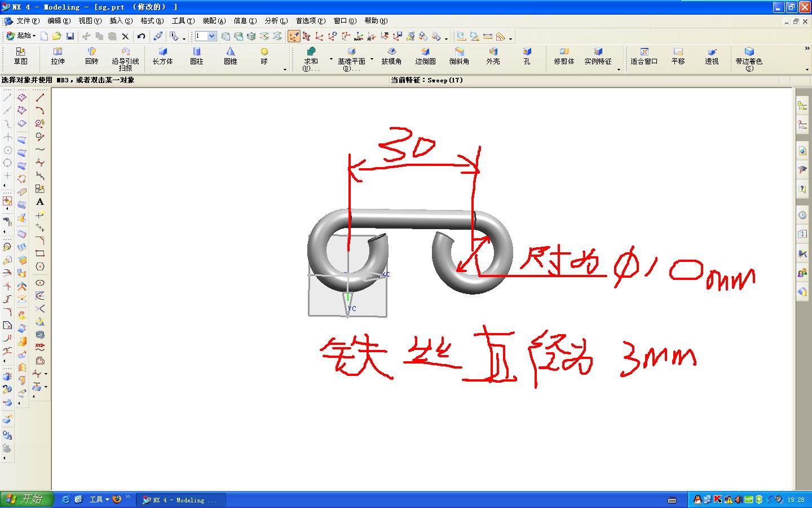Viewport: 812px width, 508px height.
Task: Use the 边倒圆 edge blend tool
Action: coord(425,56)
